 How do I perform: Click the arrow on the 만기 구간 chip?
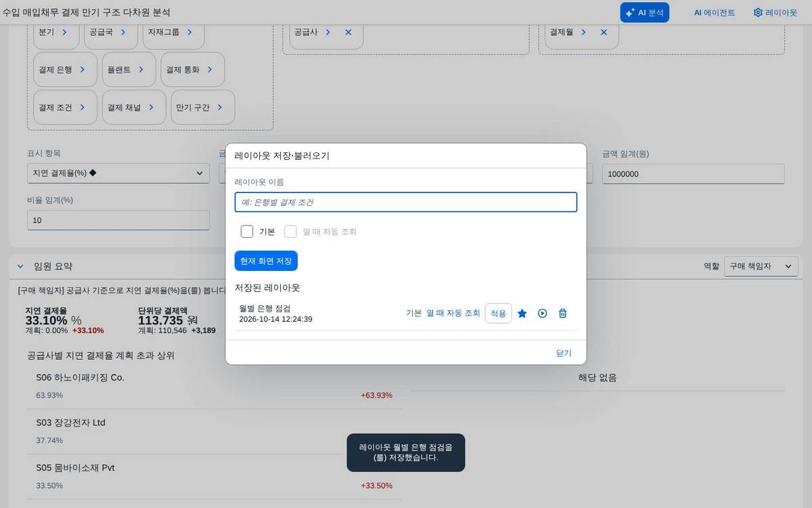click(x=220, y=107)
